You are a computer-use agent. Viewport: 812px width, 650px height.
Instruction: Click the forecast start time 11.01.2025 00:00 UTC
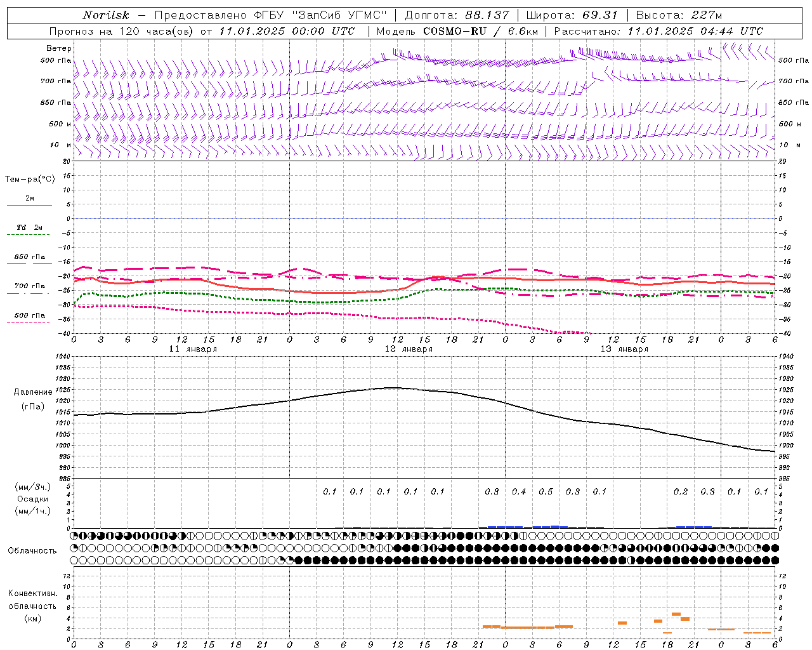click(287, 31)
